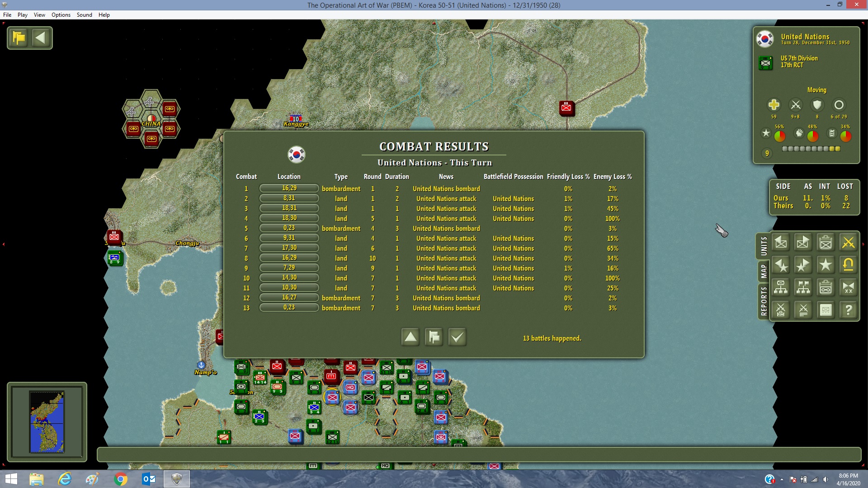868x488 pixels.
Task: Open the question mark help icon
Action: click(x=849, y=310)
